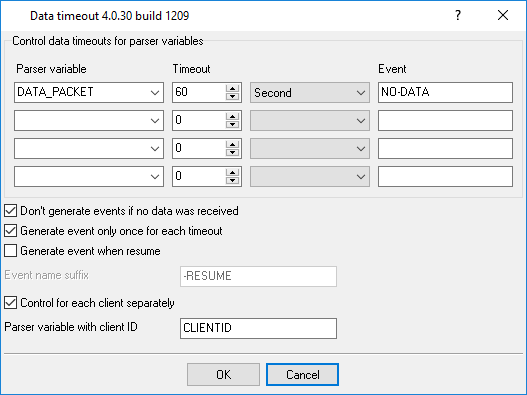527x395 pixels.
Task: Decrease the fourth row timeout value
Action: coord(232,180)
